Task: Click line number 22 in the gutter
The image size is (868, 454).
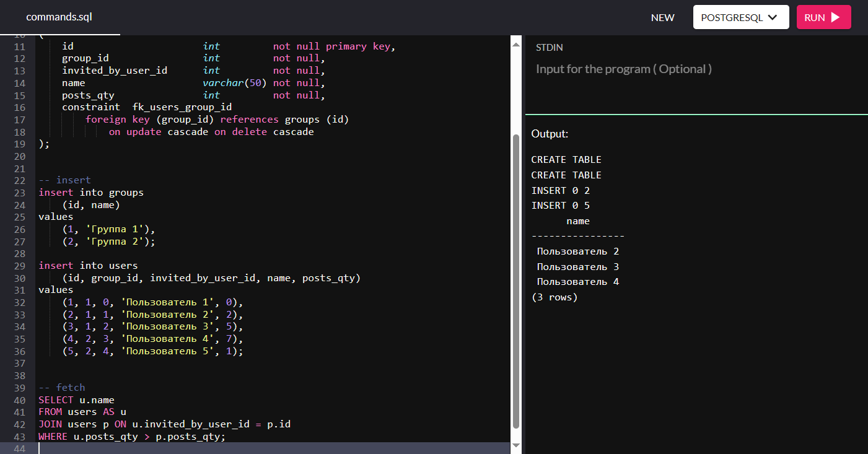Action: (x=19, y=180)
